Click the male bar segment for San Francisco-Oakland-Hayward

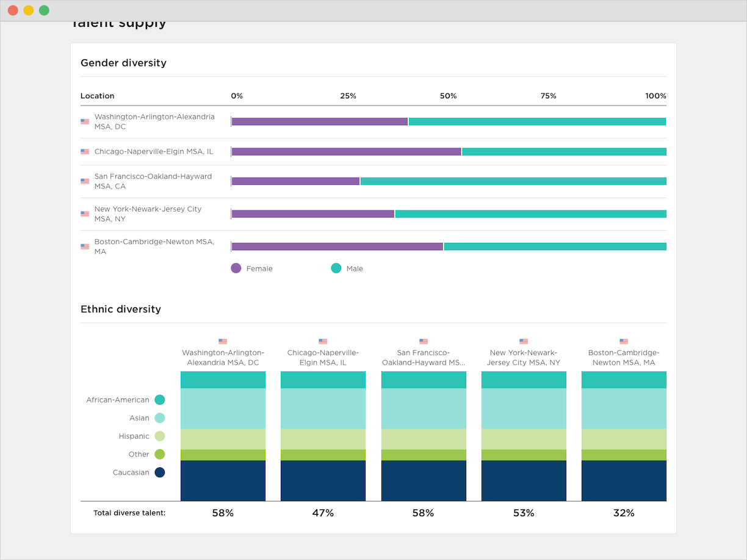click(x=513, y=181)
